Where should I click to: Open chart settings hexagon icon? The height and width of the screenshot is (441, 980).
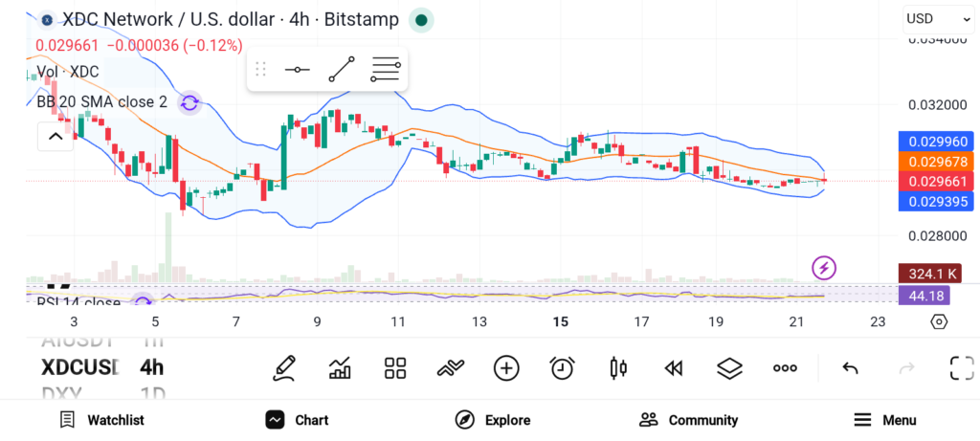pos(939,321)
